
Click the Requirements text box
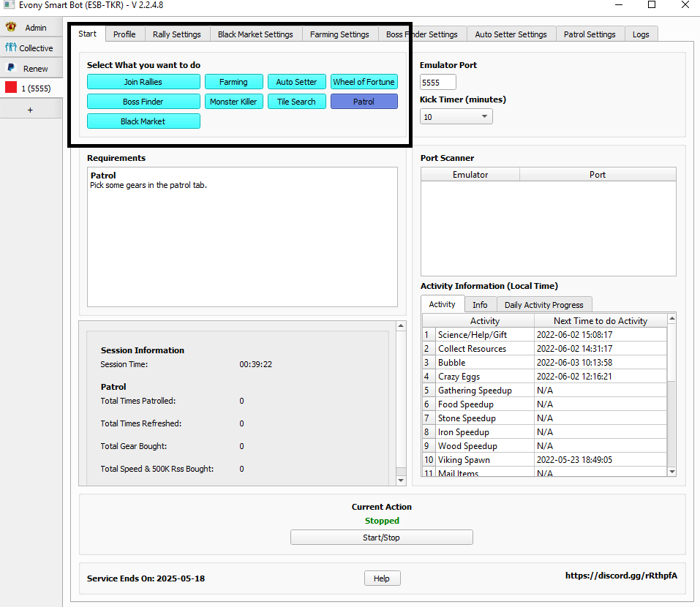tap(242, 237)
